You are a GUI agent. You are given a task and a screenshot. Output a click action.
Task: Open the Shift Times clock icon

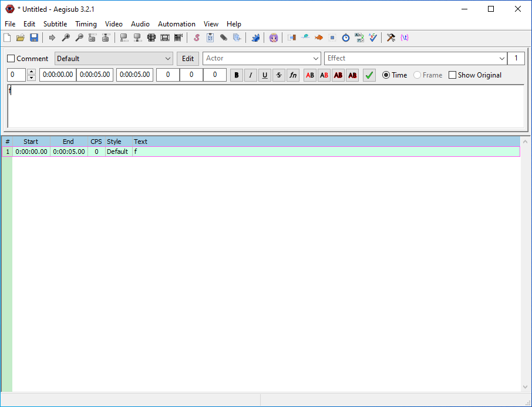click(346, 38)
